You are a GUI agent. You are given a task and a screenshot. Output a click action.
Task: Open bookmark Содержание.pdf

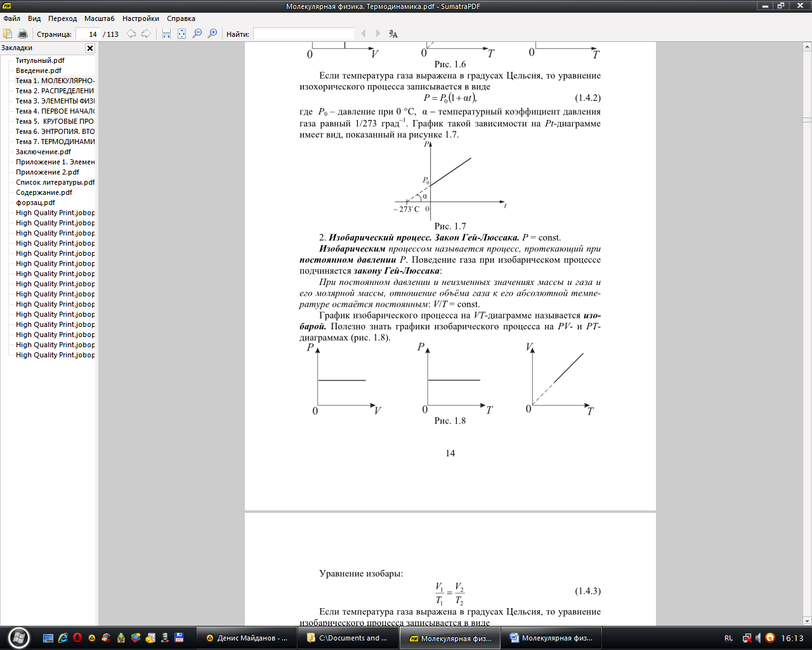(x=44, y=192)
